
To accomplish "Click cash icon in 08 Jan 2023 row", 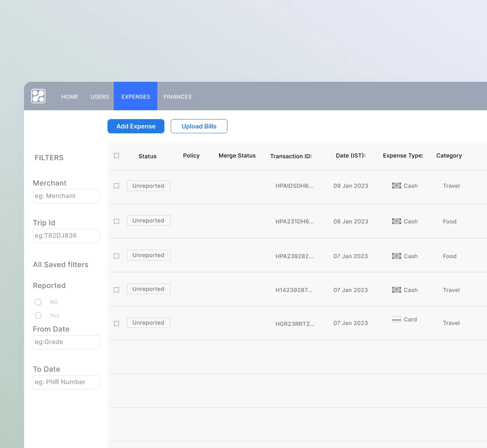I will tap(396, 221).
